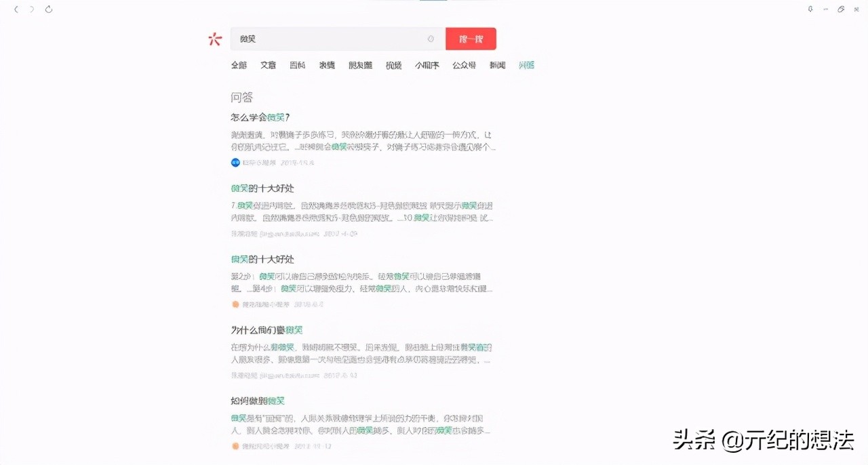868x465 pixels.
Task: Go back using the back arrow icon
Action: tap(16, 9)
